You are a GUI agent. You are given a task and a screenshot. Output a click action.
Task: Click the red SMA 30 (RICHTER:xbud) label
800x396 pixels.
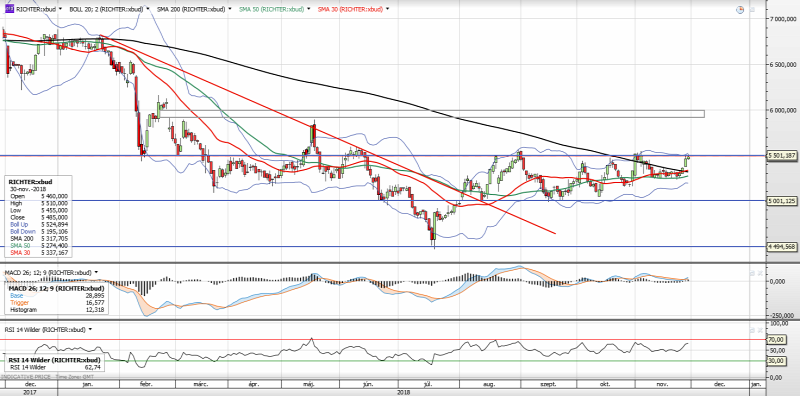pos(350,9)
